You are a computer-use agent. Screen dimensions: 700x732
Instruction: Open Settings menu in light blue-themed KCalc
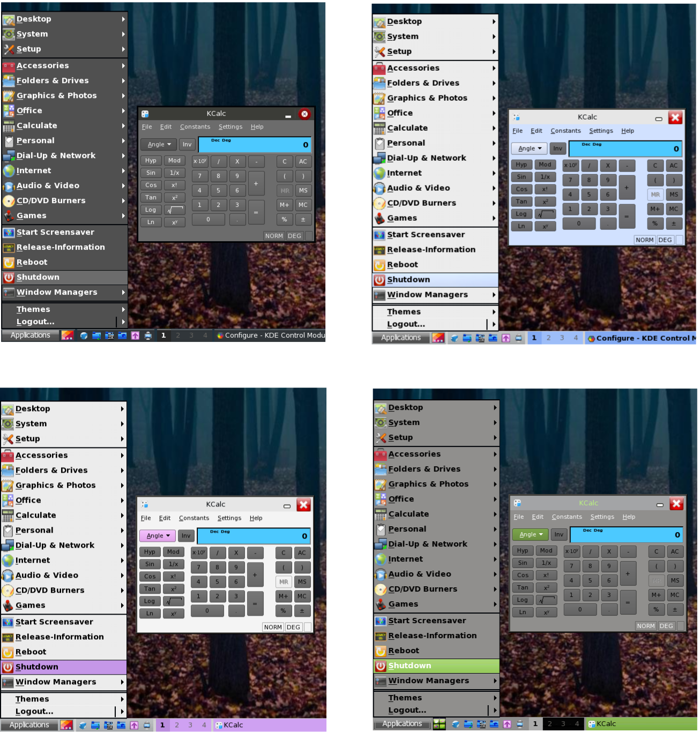[601, 131]
